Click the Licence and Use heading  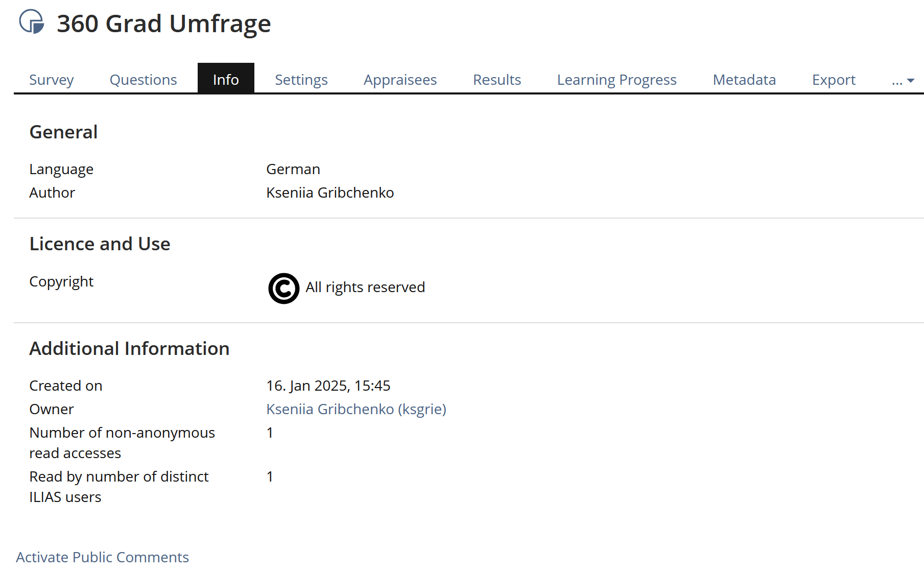point(100,244)
